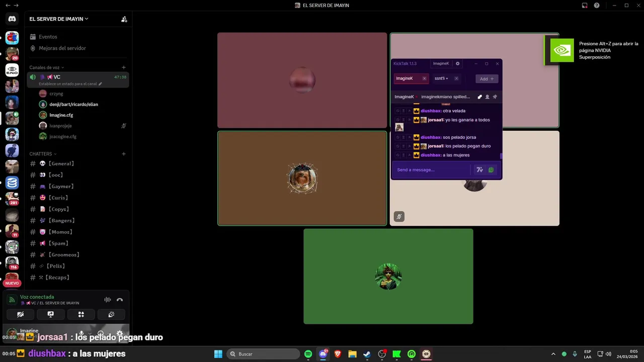Open KickTalk settings gear icon
The width and height of the screenshot is (644, 362).
[x=457, y=64]
